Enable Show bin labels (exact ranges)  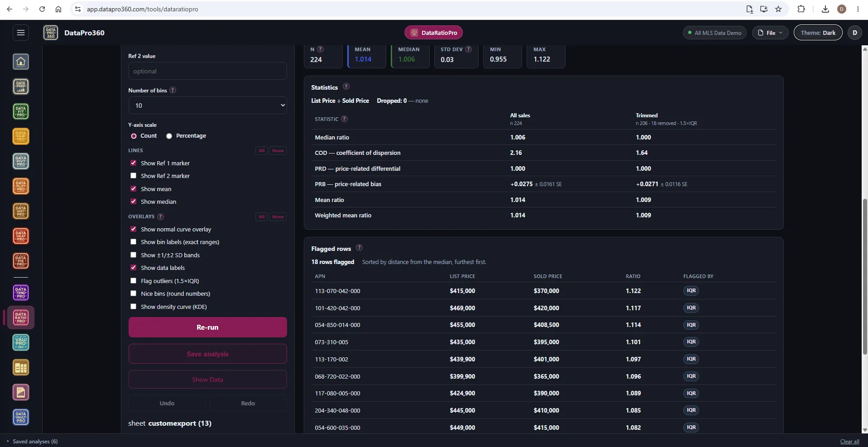coord(133,242)
